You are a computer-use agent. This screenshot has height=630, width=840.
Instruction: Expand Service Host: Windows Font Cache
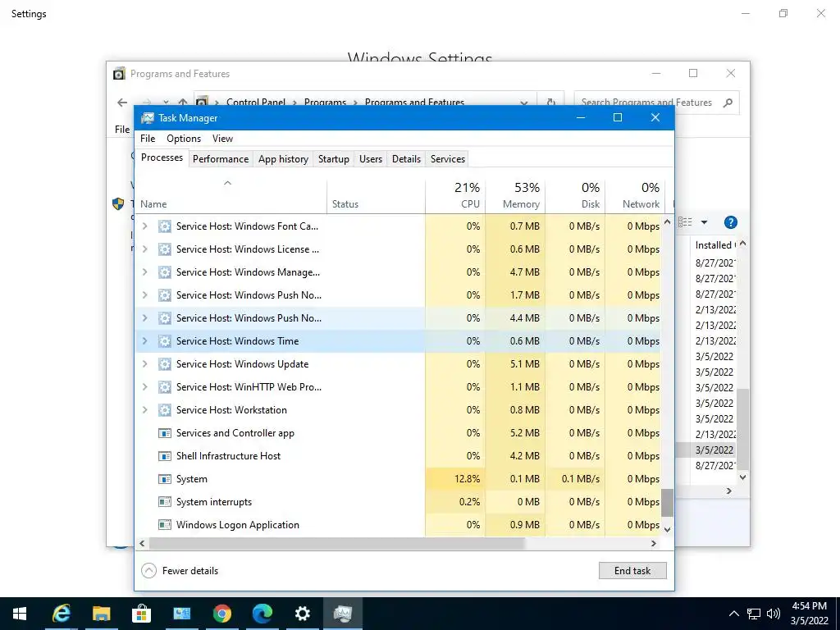point(144,226)
